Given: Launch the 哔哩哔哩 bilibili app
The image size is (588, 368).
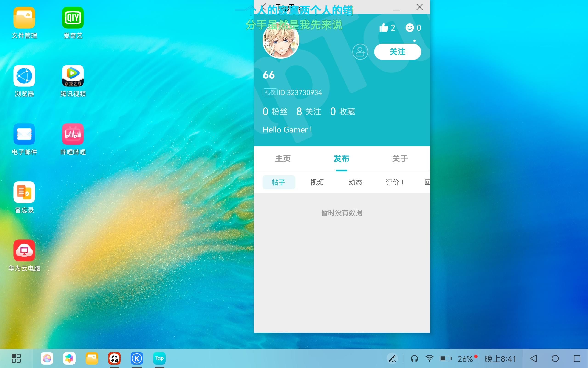Looking at the screenshot, I should [x=73, y=134].
